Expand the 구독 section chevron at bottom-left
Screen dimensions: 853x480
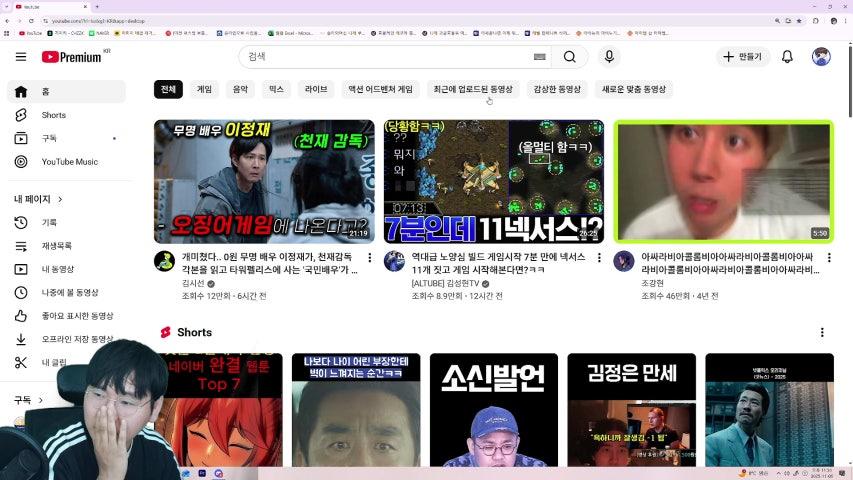39,400
